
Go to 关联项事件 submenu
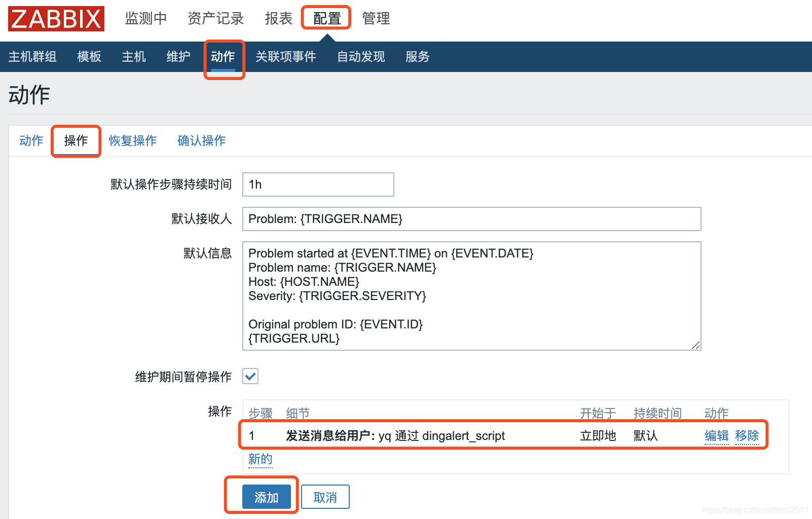[286, 57]
